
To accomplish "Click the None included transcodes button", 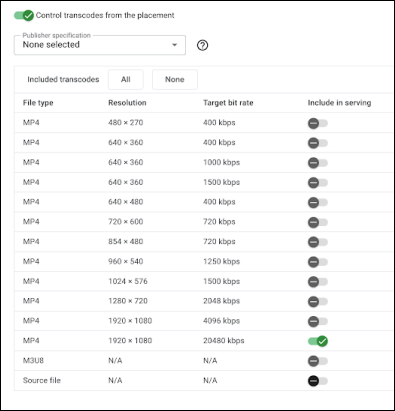I will pyautogui.click(x=175, y=79).
